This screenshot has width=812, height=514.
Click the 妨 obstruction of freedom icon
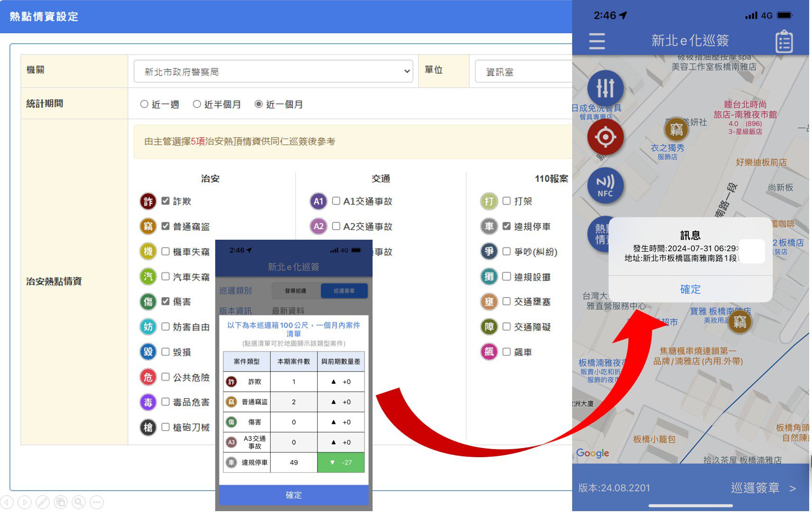[x=148, y=327]
